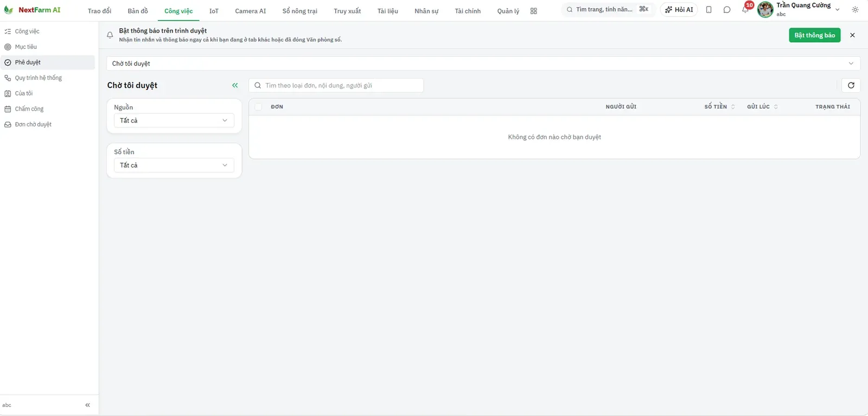
Task: Click the mobile device icon in header
Action: tap(709, 10)
